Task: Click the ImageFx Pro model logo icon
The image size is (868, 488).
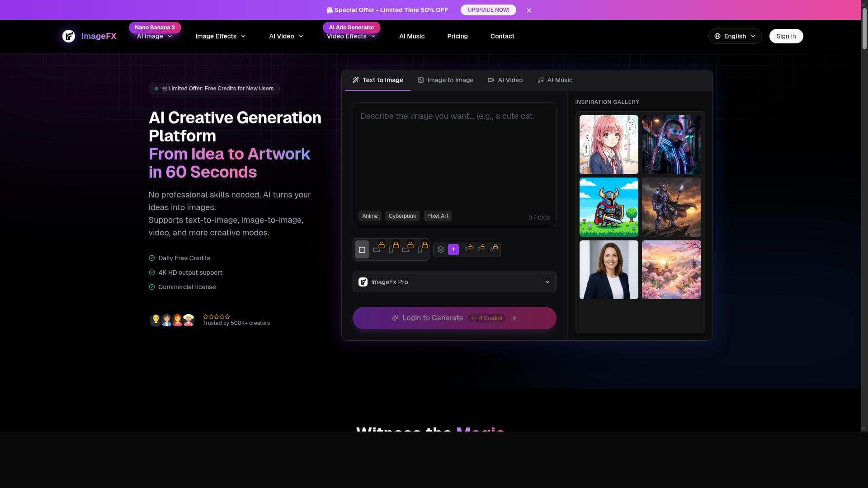Action: [363, 282]
